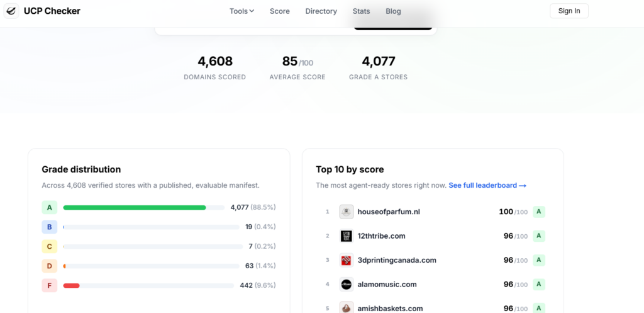
Task: Click the 100/100 score for houseofparfum.nl
Action: [513, 212]
